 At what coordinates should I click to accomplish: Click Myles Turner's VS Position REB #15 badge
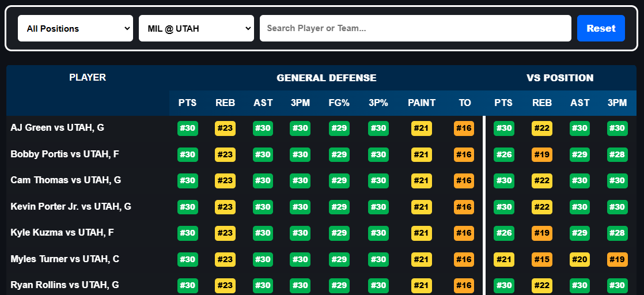[541, 259]
